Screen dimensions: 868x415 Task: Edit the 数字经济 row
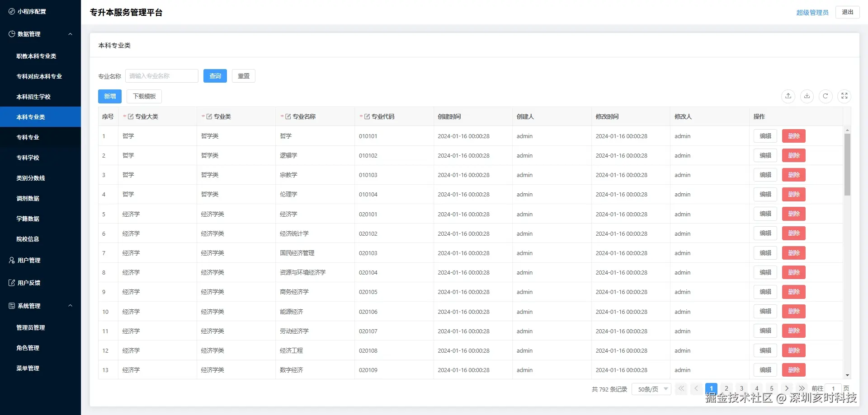765,370
